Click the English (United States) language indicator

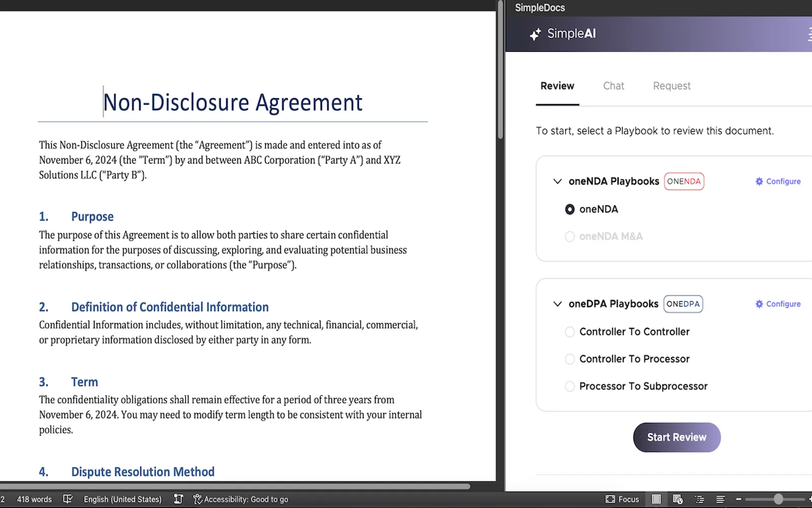click(122, 499)
